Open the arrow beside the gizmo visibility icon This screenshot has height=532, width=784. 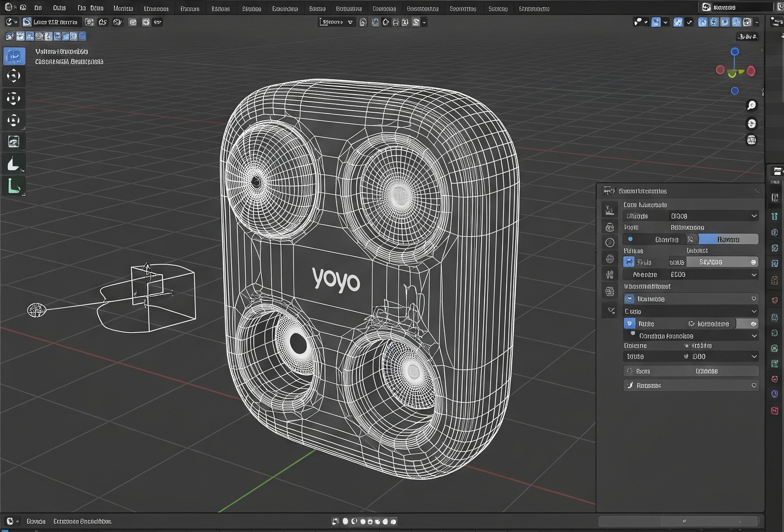click(646, 22)
